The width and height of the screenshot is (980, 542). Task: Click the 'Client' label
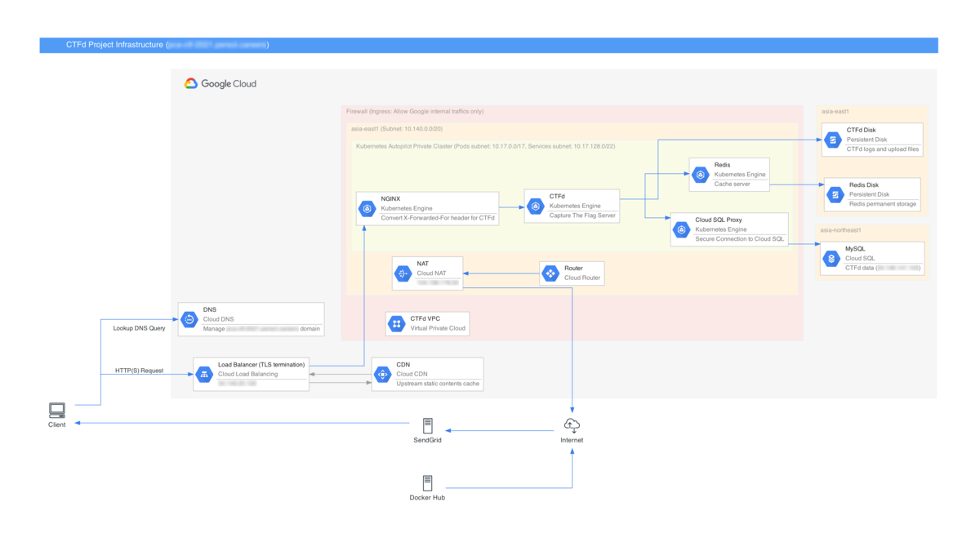tap(56, 424)
